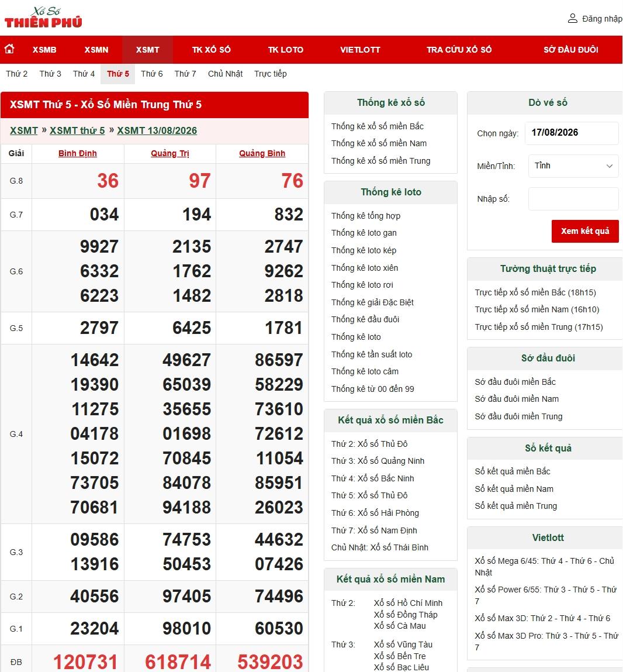The height and width of the screenshot is (672, 623).
Task: Open the Bình Định province link
Action: pos(78,153)
